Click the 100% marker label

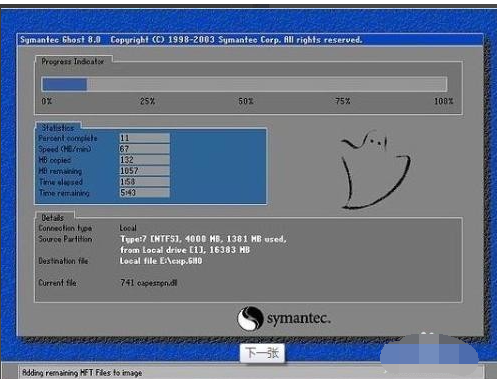[443, 101]
